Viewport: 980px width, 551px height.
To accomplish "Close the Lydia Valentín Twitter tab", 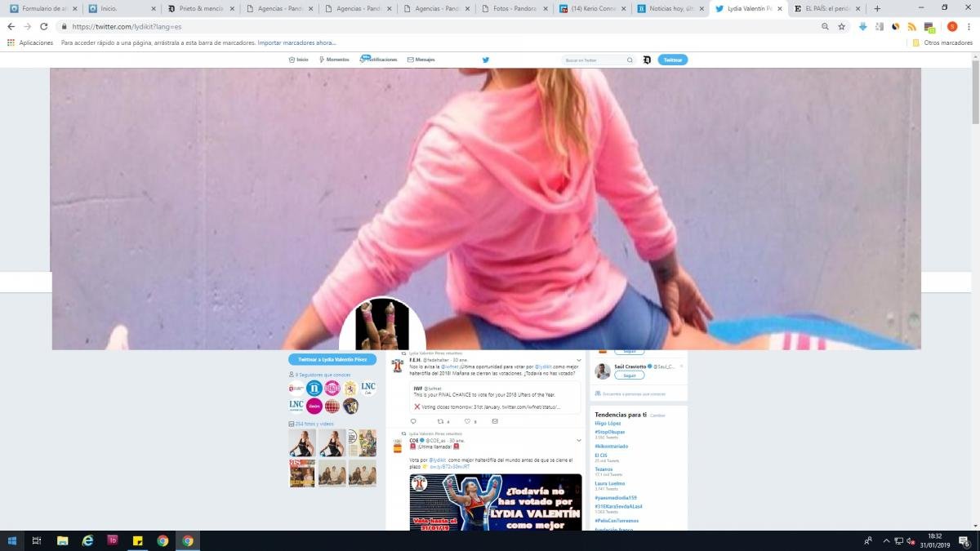I will tap(780, 8).
